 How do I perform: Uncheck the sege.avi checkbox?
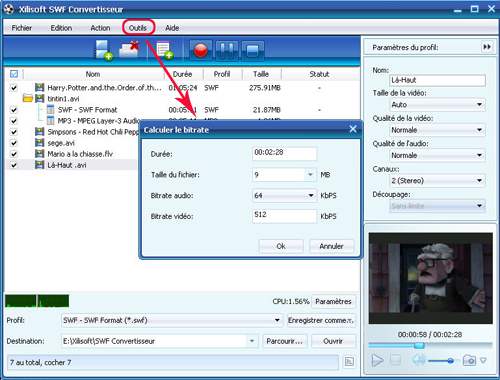(14, 143)
